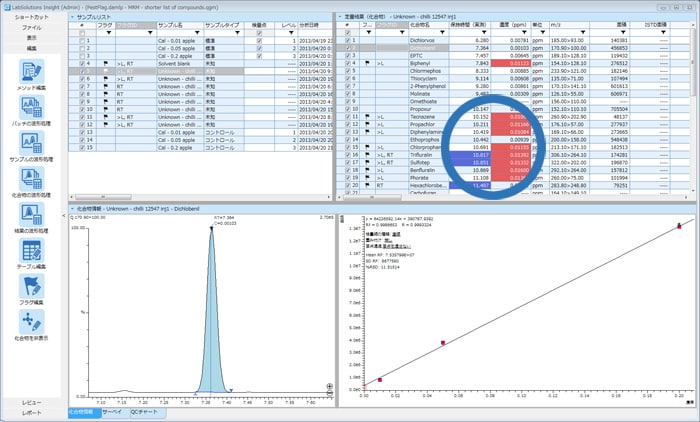Toggle checkbox for sample row 3
The width and height of the screenshot is (700, 422).
82,56
